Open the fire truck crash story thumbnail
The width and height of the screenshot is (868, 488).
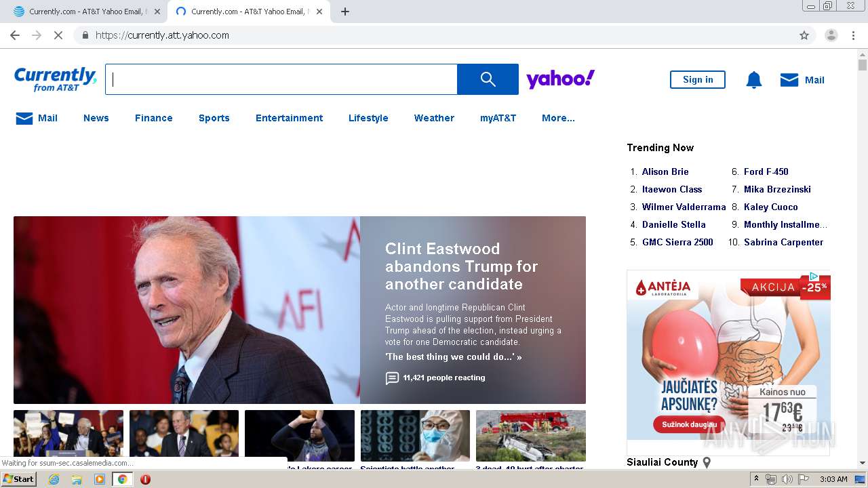click(531, 436)
